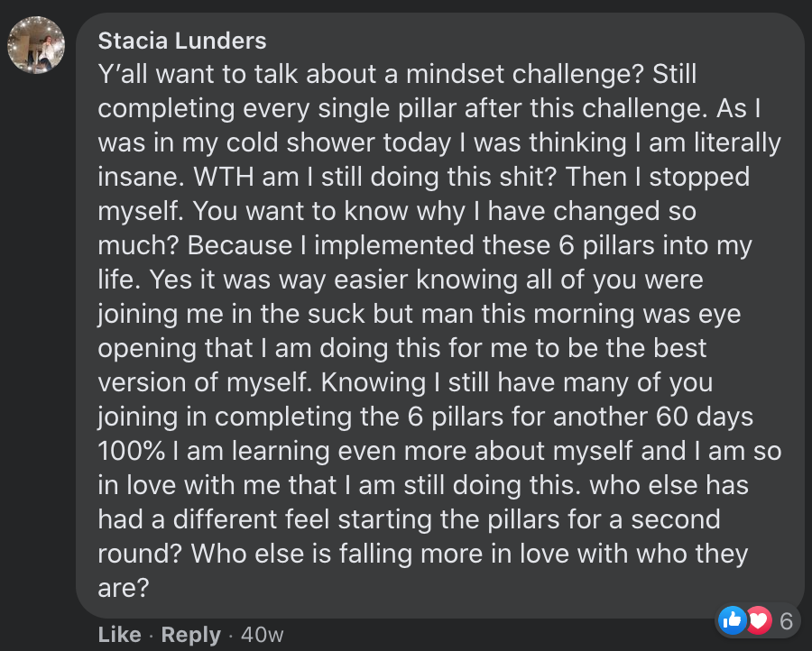Click "100%" in the comment text

tap(131, 451)
